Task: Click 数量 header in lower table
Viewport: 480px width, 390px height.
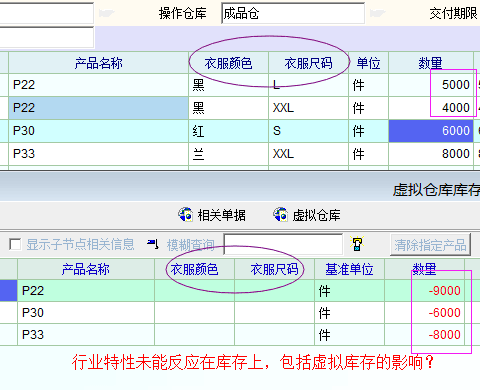Action: [425, 269]
